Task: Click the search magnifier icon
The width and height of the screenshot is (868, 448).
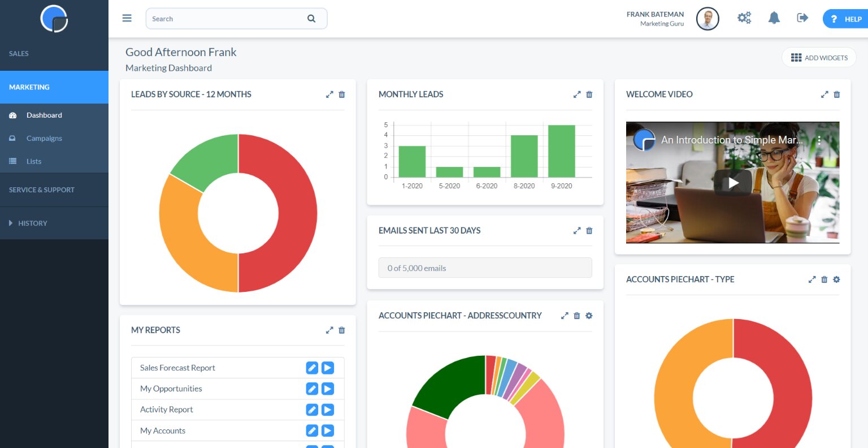Action: point(311,19)
